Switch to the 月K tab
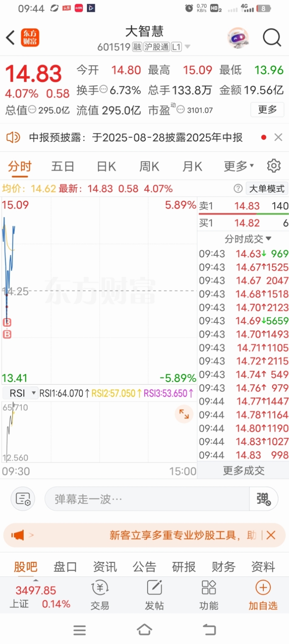 (x=192, y=166)
